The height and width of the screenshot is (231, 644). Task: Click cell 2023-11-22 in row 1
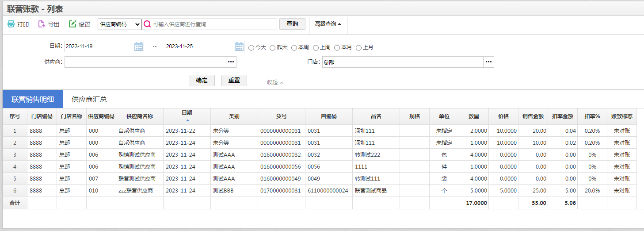187,131
